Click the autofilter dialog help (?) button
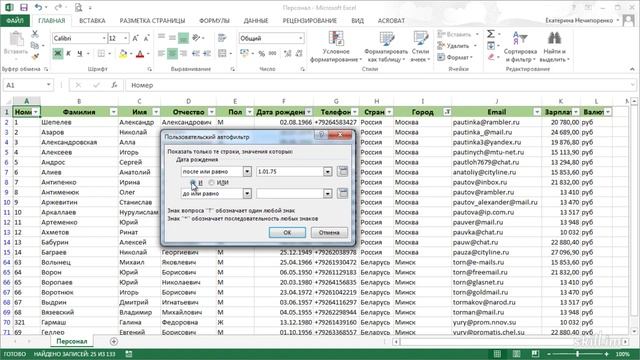Image resolution: width=640 pixels, height=360 pixels. tap(321, 135)
